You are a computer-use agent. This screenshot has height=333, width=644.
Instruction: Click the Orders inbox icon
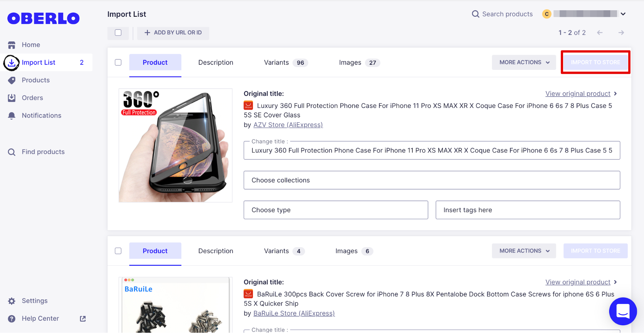tap(12, 98)
